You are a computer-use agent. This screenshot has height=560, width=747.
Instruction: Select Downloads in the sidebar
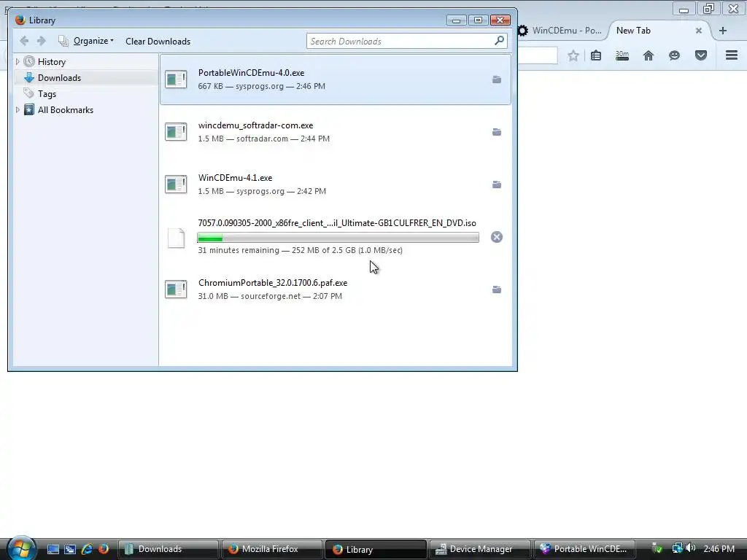(x=59, y=77)
